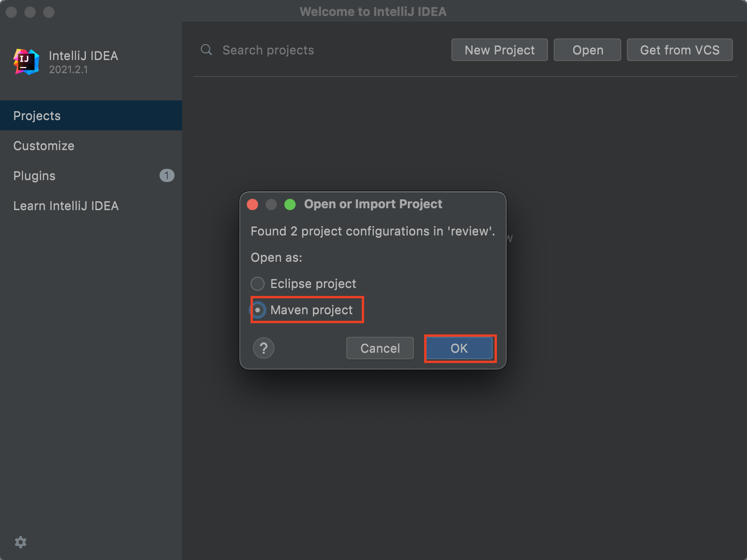Click the Open button in welcome window
Screen dimensions: 747x560
[x=587, y=50]
